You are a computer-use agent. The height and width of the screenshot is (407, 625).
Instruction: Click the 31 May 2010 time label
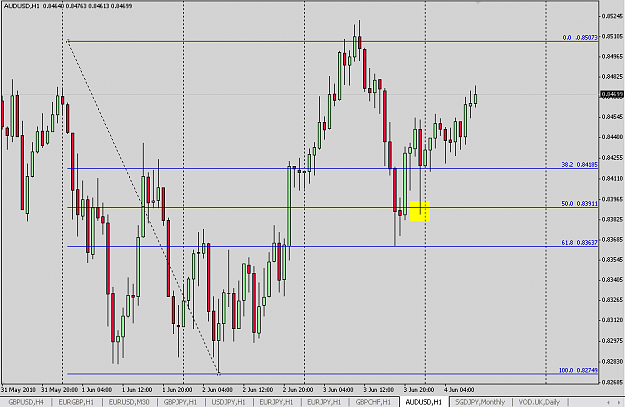(x=18, y=389)
